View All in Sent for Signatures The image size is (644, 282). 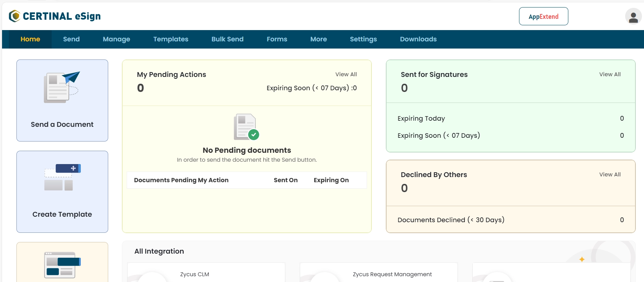610,74
